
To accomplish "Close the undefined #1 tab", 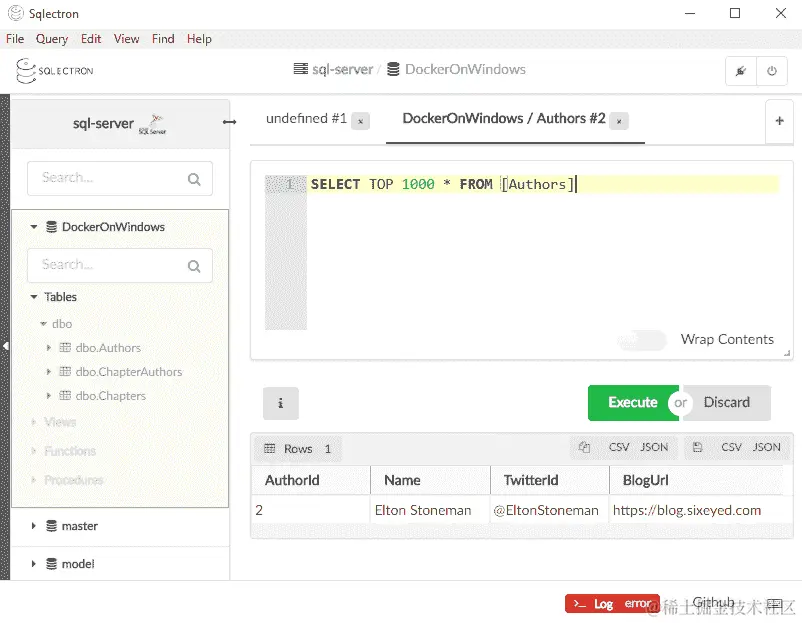I will coord(360,121).
